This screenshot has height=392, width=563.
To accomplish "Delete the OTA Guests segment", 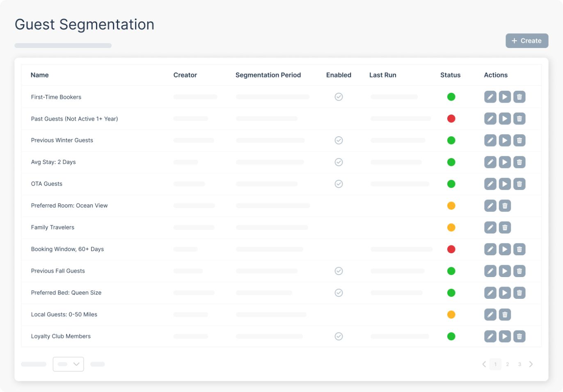I will (519, 184).
